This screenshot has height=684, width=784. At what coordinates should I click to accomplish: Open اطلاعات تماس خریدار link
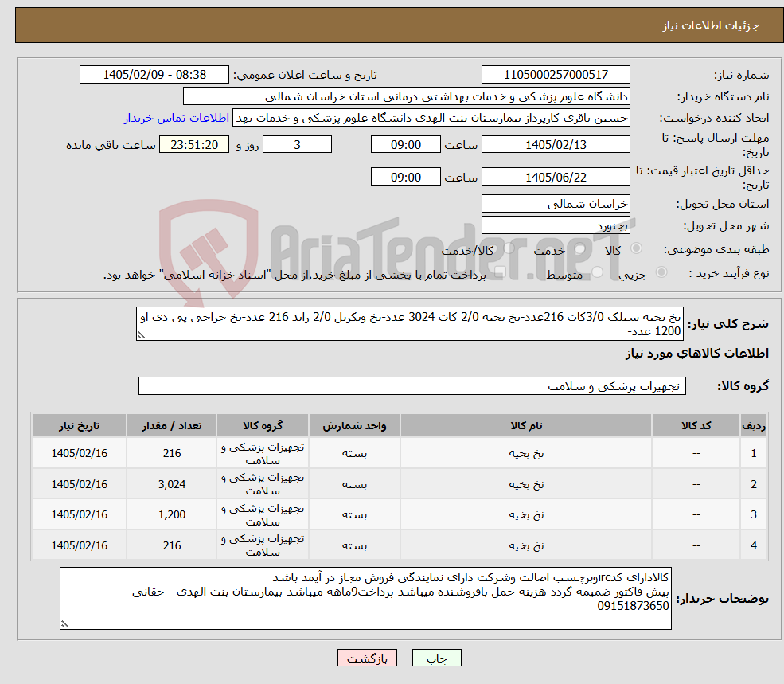click(x=177, y=118)
